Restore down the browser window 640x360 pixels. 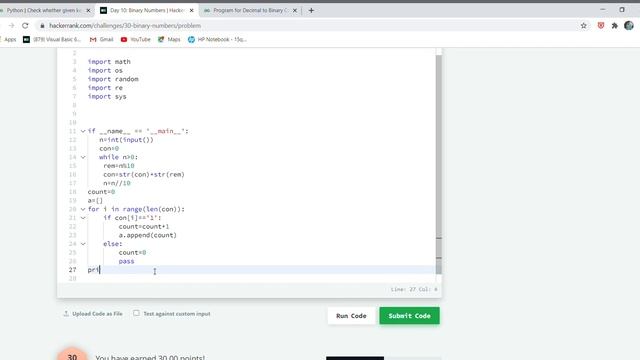tap(622, 9)
